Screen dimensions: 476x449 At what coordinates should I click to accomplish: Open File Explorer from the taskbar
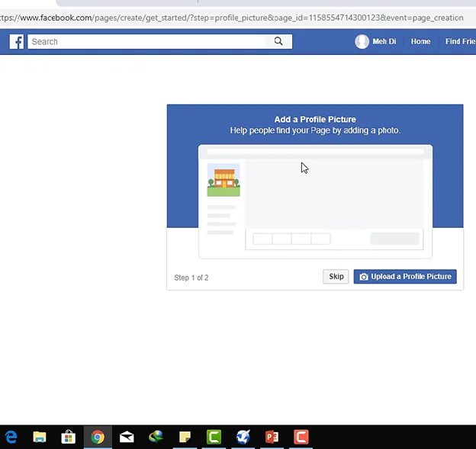[x=40, y=437]
